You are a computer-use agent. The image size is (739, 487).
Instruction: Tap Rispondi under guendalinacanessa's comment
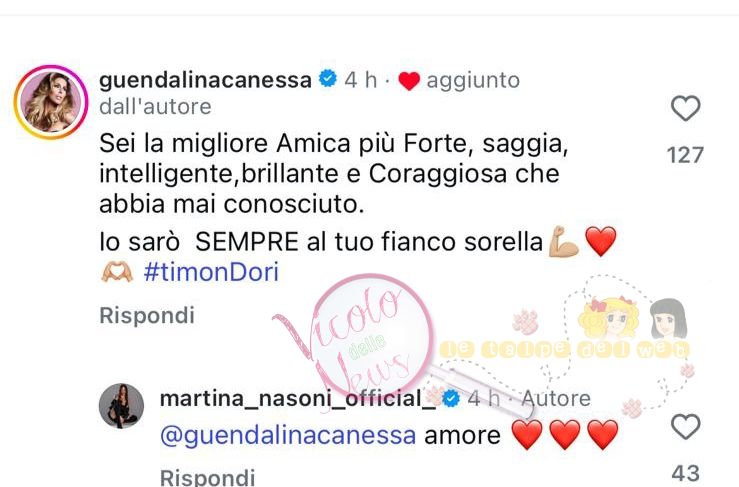pyautogui.click(x=147, y=315)
